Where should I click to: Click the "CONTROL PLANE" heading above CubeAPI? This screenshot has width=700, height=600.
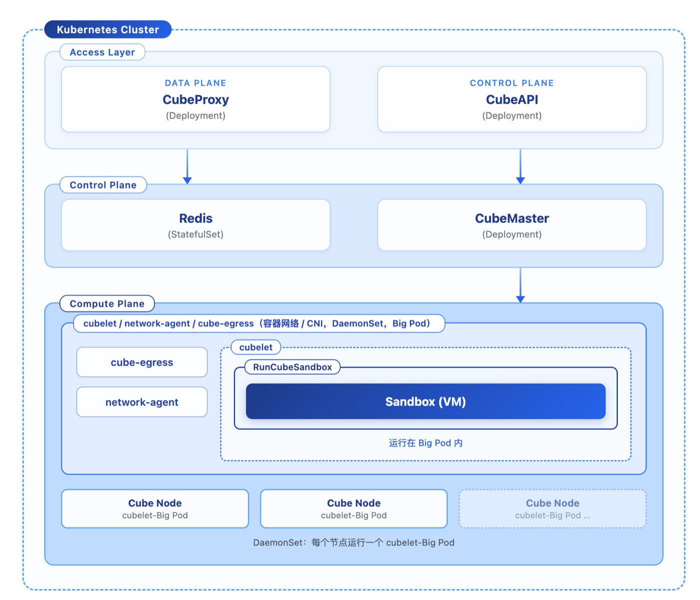(512, 83)
